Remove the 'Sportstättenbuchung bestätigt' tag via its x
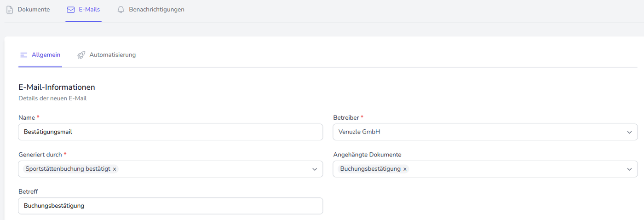The height and width of the screenshot is (220, 644). [115, 169]
